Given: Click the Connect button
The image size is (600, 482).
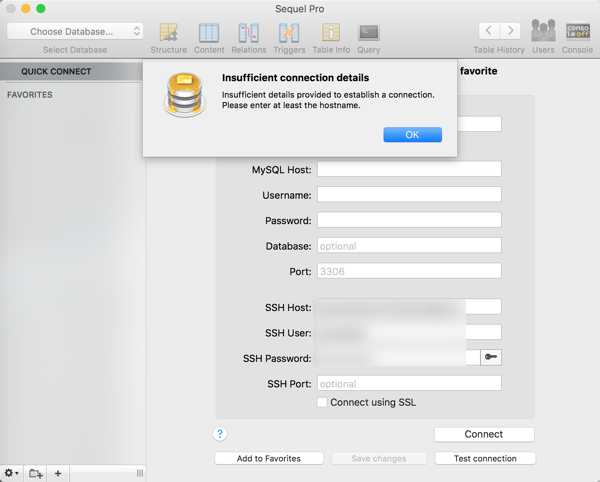Looking at the screenshot, I should [x=484, y=434].
